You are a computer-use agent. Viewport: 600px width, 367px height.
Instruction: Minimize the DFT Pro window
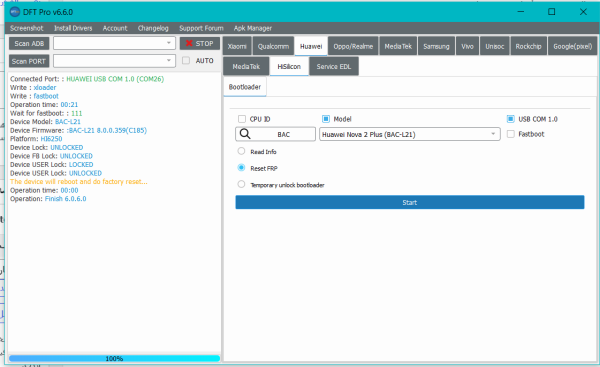521,12
